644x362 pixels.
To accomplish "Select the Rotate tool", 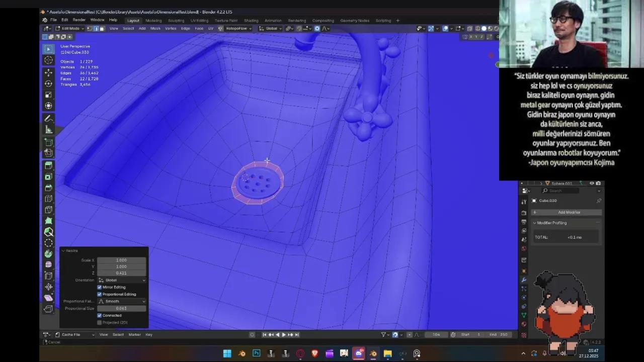I will (x=48, y=83).
